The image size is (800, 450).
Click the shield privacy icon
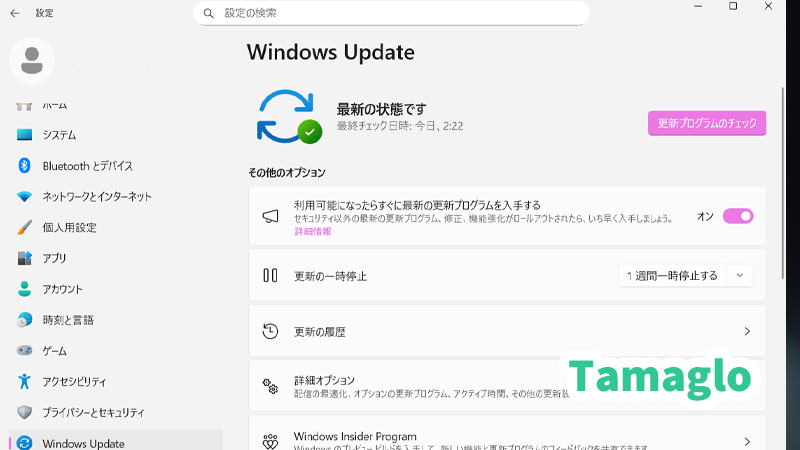(24, 412)
